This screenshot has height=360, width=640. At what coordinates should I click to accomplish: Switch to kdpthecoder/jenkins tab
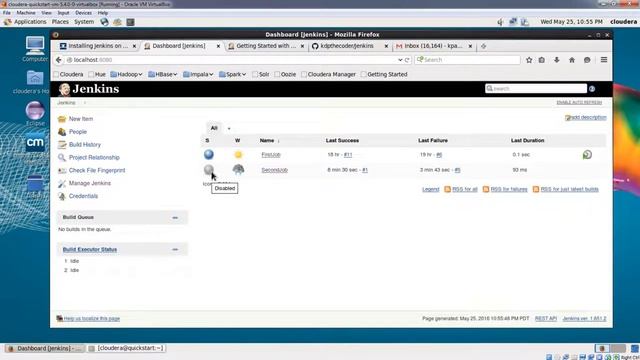350,46
